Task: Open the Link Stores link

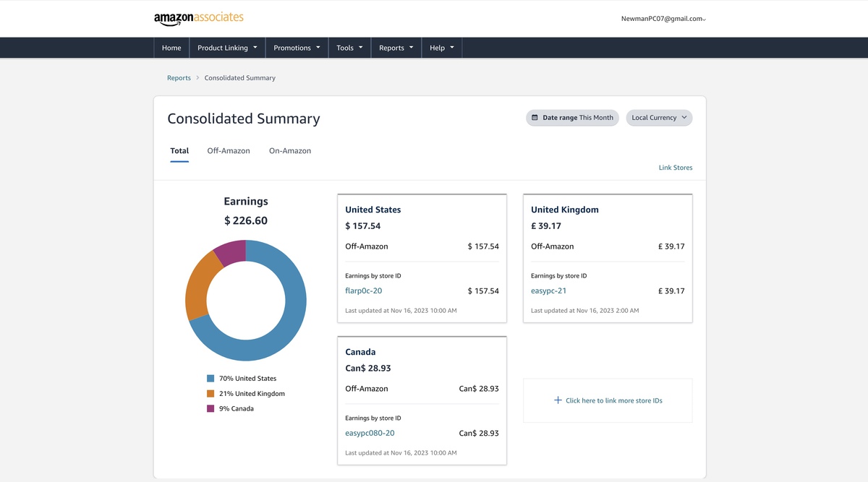Action: pos(676,168)
